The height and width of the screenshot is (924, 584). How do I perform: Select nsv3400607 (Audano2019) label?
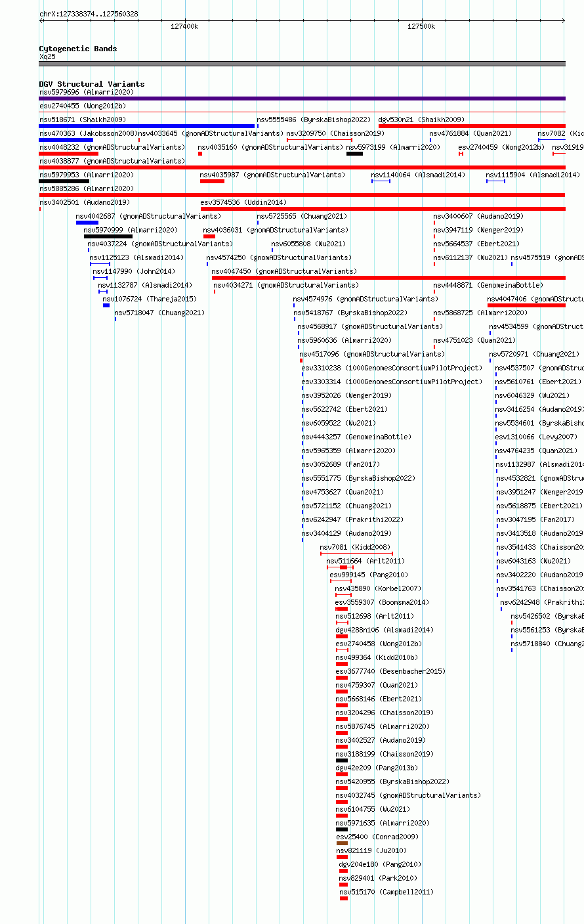click(478, 216)
